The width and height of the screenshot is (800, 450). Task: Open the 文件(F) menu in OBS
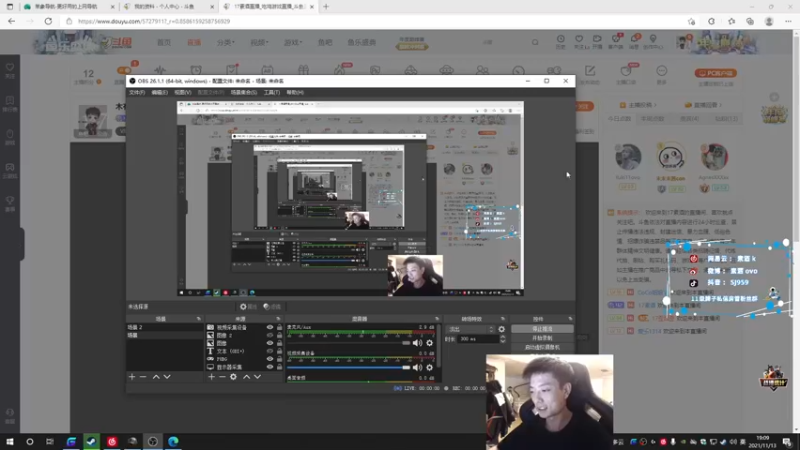pyautogui.click(x=137, y=92)
